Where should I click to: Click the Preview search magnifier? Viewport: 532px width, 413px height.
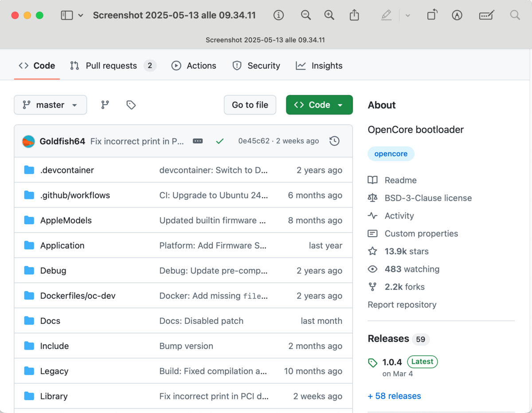tap(515, 16)
